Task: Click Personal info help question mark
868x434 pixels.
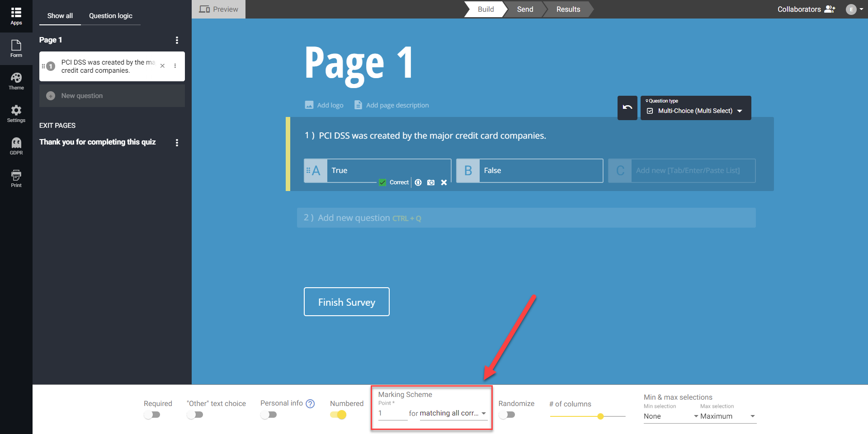Action: [x=310, y=404]
